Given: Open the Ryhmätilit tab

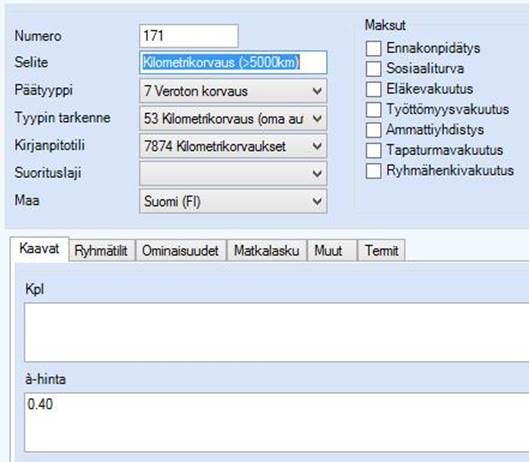Looking at the screenshot, I should [x=101, y=250].
